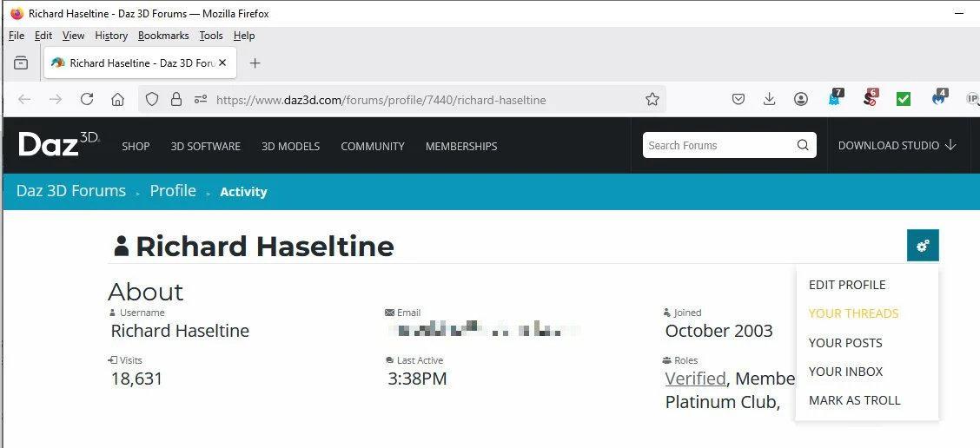Click inside the Search Forums field
This screenshot has height=448, width=980.
tap(717, 146)
